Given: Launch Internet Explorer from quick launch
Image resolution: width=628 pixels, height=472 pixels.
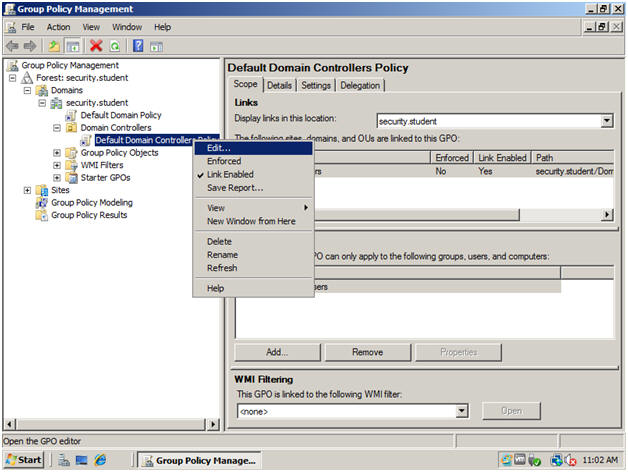Looking at the screenshot, I should click(x=100, y=460).
